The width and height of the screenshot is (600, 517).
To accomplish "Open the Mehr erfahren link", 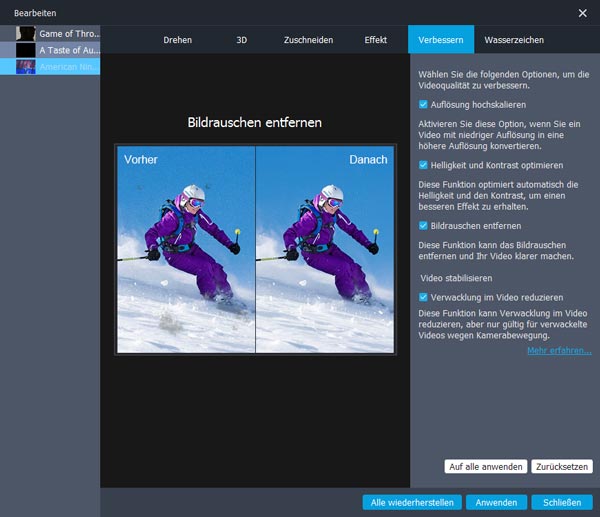I will point(559,351).
